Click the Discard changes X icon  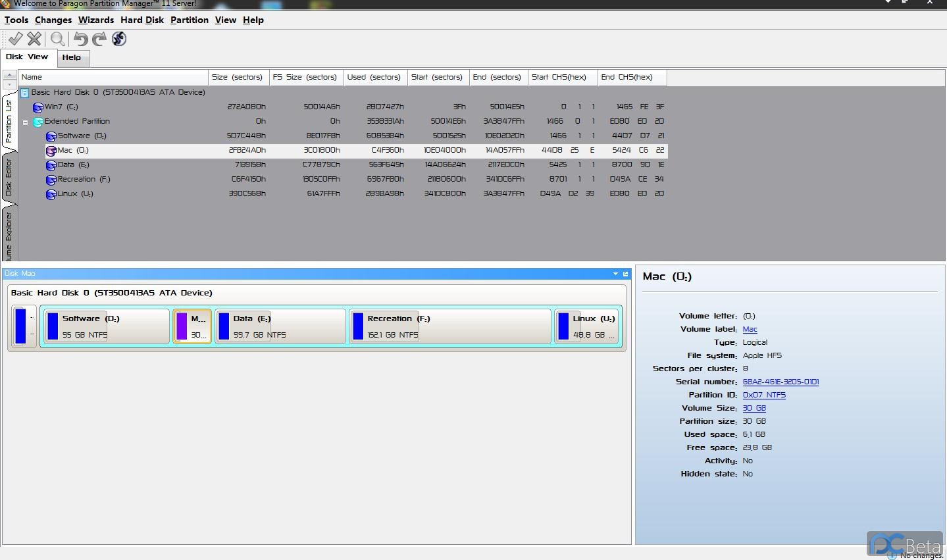point(34,39)
